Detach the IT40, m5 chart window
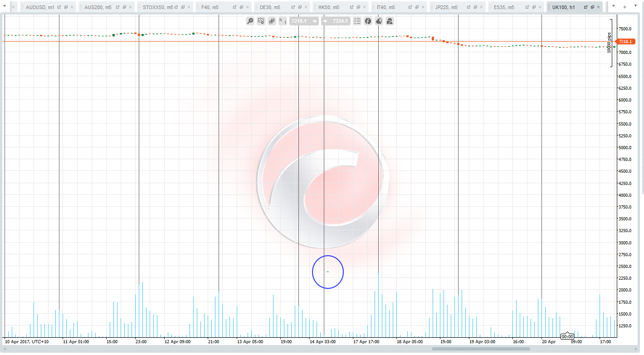 point(417,7)
